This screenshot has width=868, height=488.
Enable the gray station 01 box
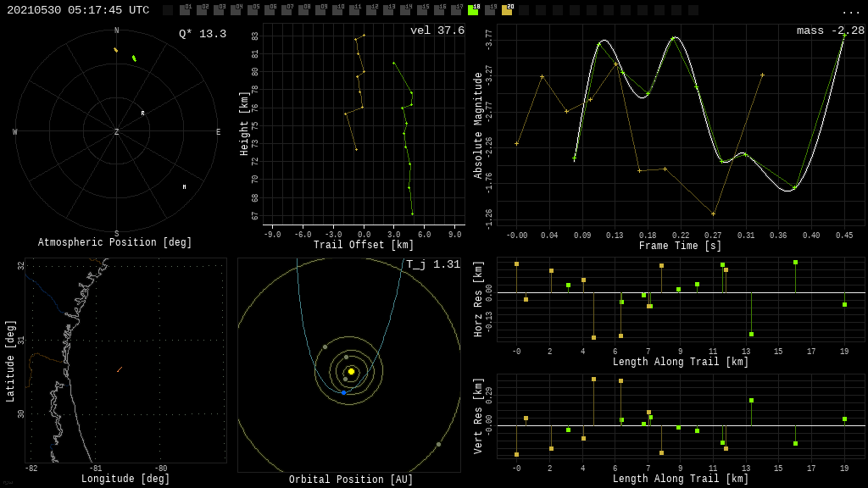[185, 10]
